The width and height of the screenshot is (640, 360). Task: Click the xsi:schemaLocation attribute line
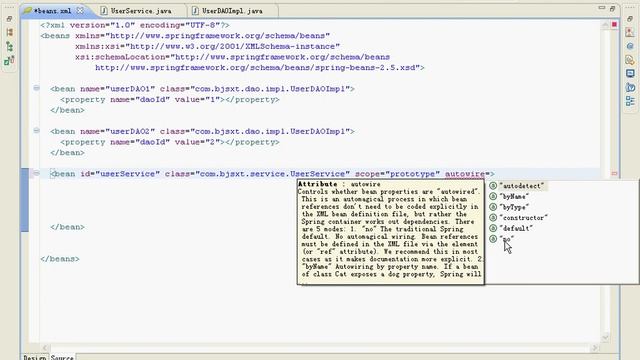click(232, 57)
